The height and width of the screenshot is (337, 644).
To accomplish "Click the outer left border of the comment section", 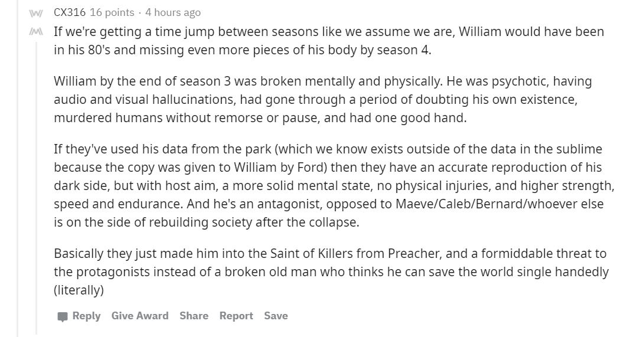I will coord(18,168).
